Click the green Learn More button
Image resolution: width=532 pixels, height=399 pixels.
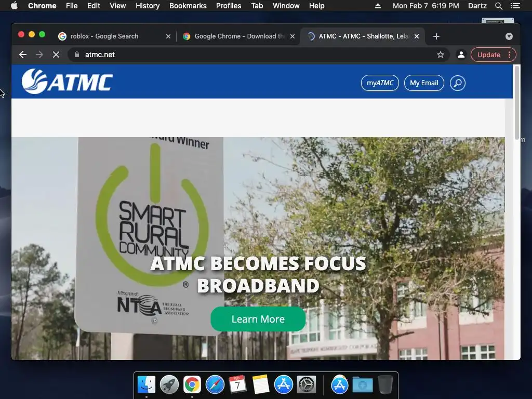(x=258, y=319)
